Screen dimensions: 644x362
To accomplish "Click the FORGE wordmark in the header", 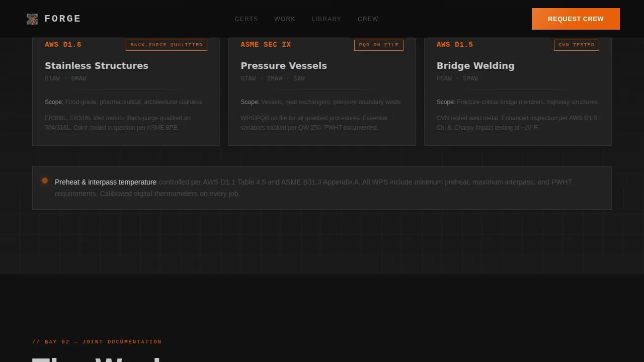I will 62,19.
